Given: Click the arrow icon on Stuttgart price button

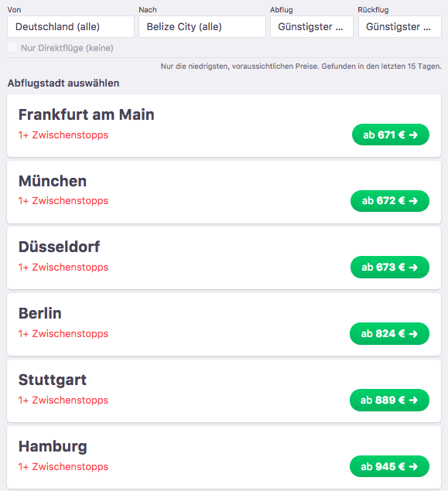Looking at the screenshot, I should click(413, 401).
